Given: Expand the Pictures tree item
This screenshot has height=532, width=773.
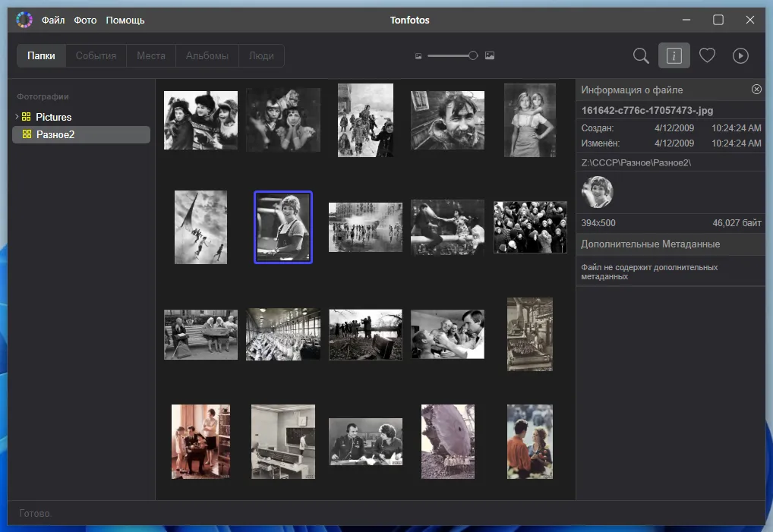Looking at the screenshot, I should 15,116.
